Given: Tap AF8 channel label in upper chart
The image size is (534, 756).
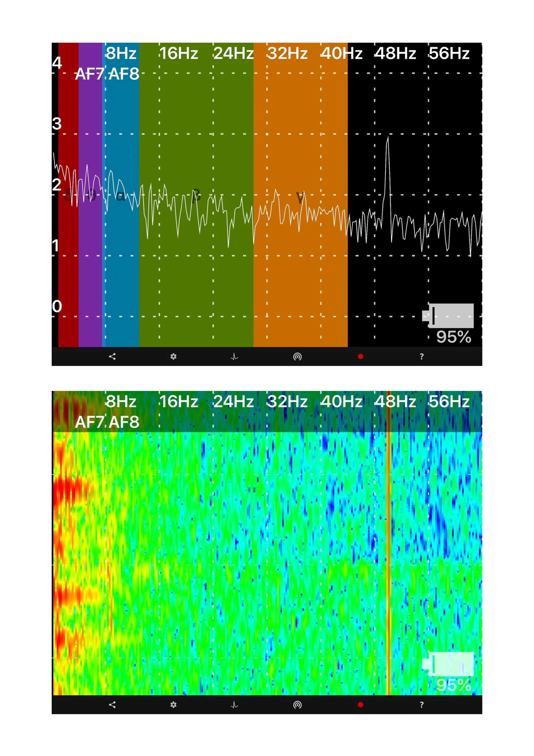Looking at the screenshot, I should (x=124, y=74).
